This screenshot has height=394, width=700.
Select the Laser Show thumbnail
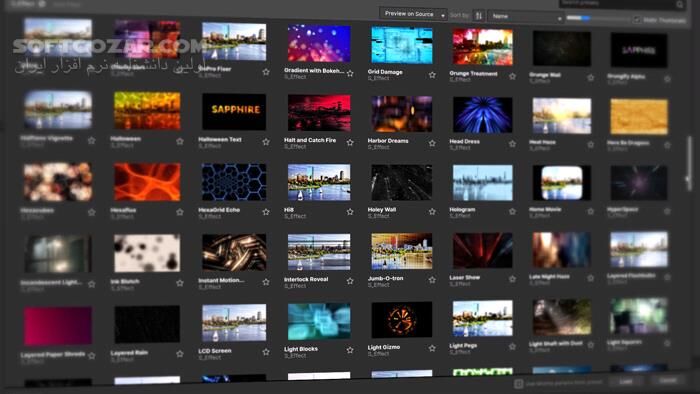(x=483, y=250)
